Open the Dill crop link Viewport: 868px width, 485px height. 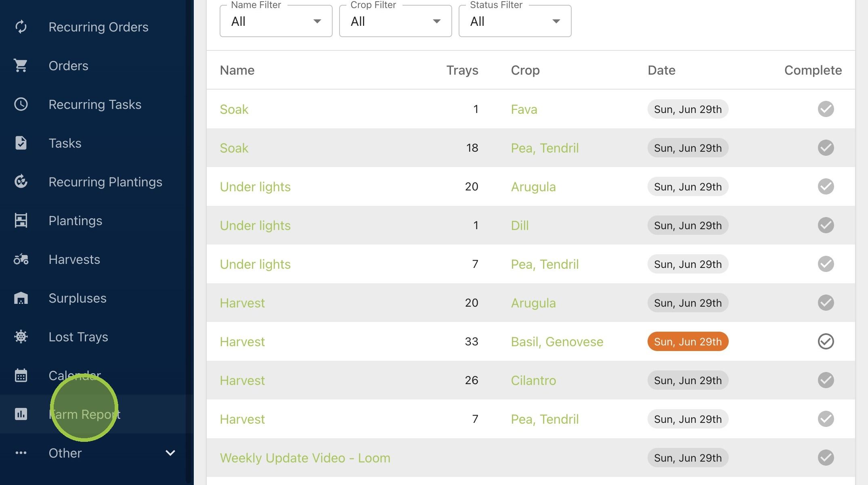coord(520,226)
